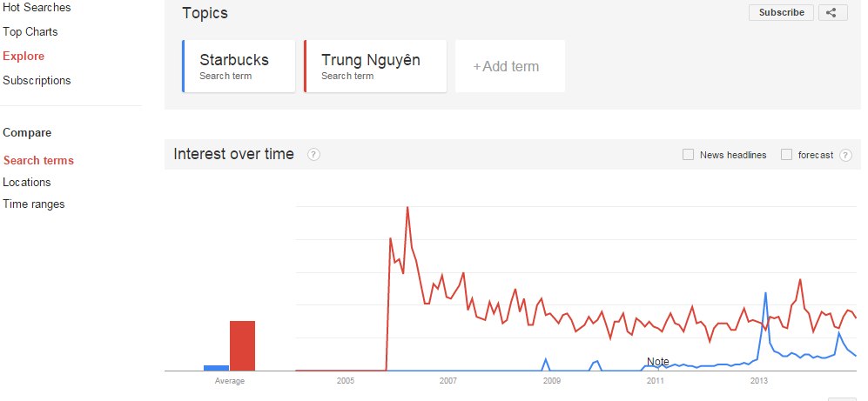Open the Subscriptions page

point(37,80)
